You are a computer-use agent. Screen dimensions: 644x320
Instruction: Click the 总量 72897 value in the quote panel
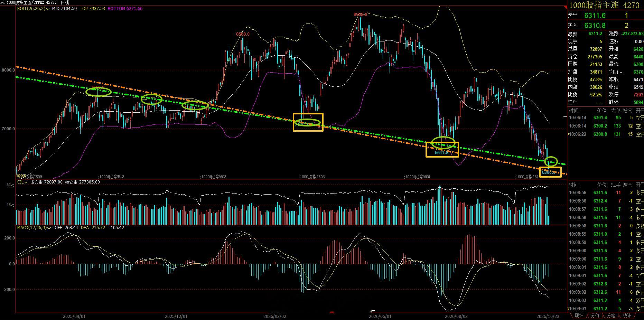(596, 49)
